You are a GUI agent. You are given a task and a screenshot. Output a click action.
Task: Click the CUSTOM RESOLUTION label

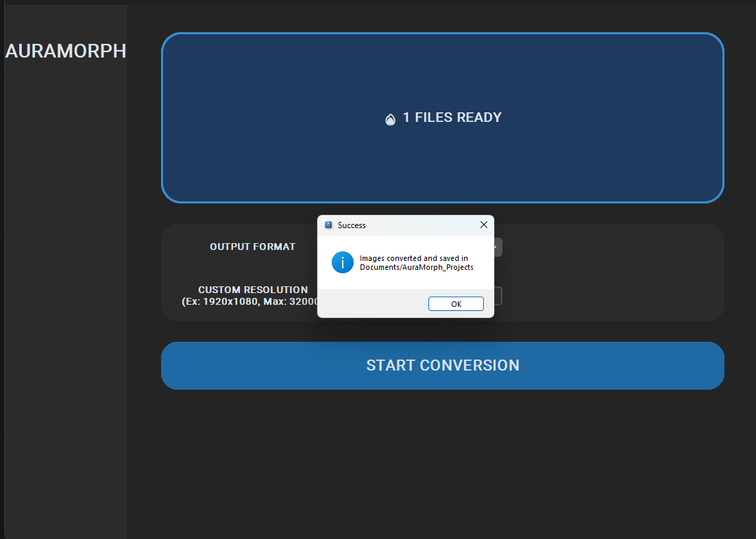pos(253,290)
